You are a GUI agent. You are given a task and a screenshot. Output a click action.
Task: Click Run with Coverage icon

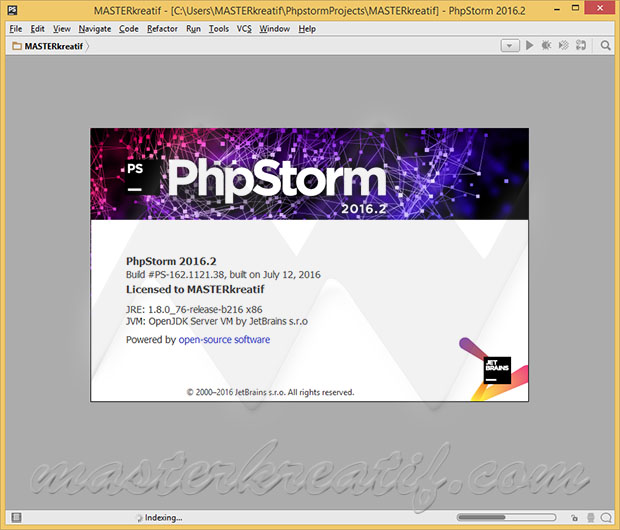point(563,45)
